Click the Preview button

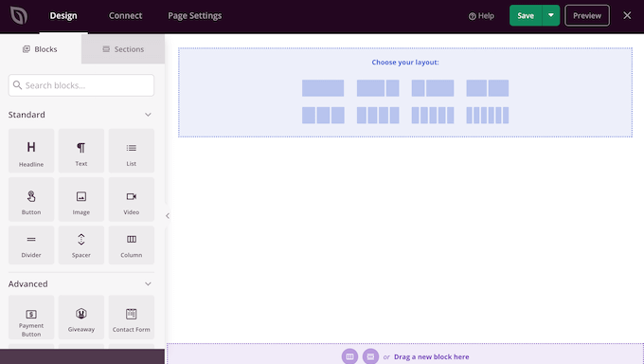click(x=587, y=15)
